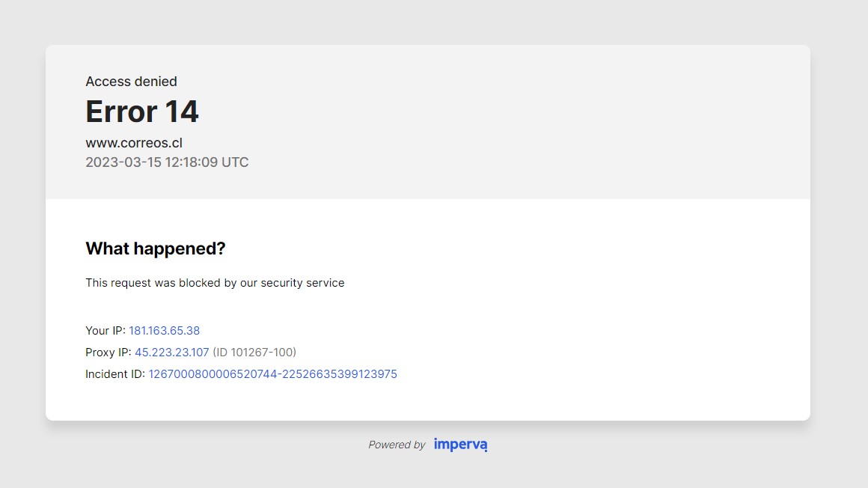
Task: Click the 12:18:09 time in timestamp
Action: tap(192, 162)
